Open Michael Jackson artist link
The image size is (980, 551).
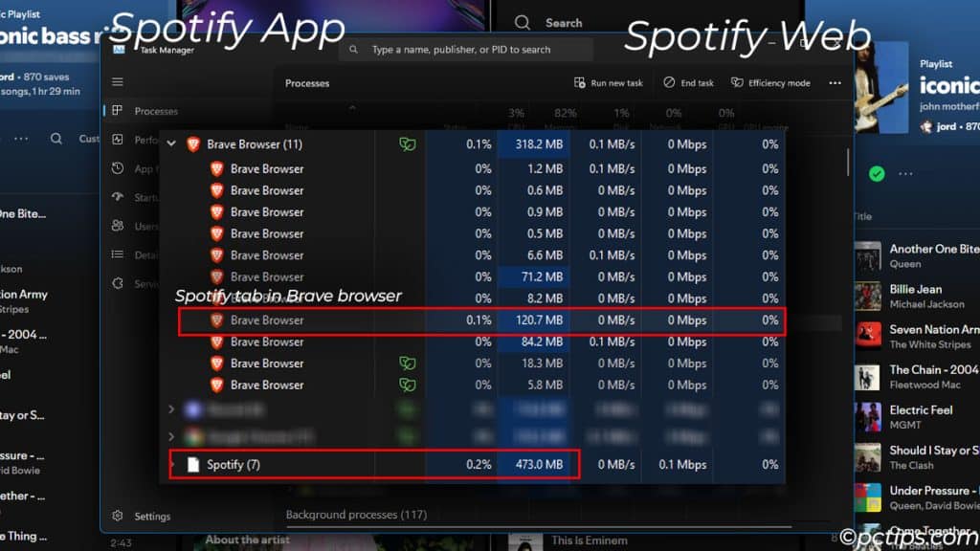(x=926, y=304)
